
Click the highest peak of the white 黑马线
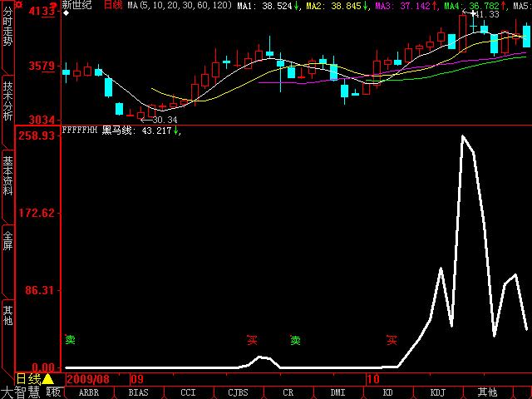click(x=463, y=136)
